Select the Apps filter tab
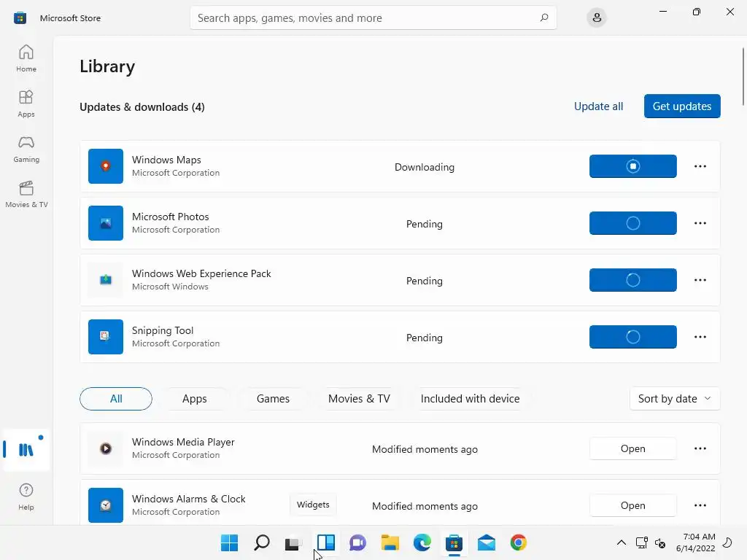 tap(194, 399)
